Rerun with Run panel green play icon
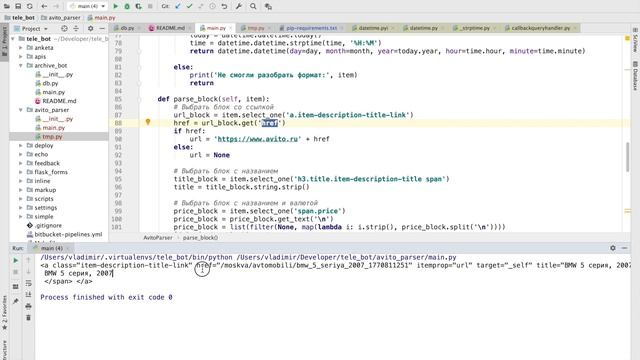Image resolution: width=640 pixels, height=360 pixels. (x=16, y=260)
